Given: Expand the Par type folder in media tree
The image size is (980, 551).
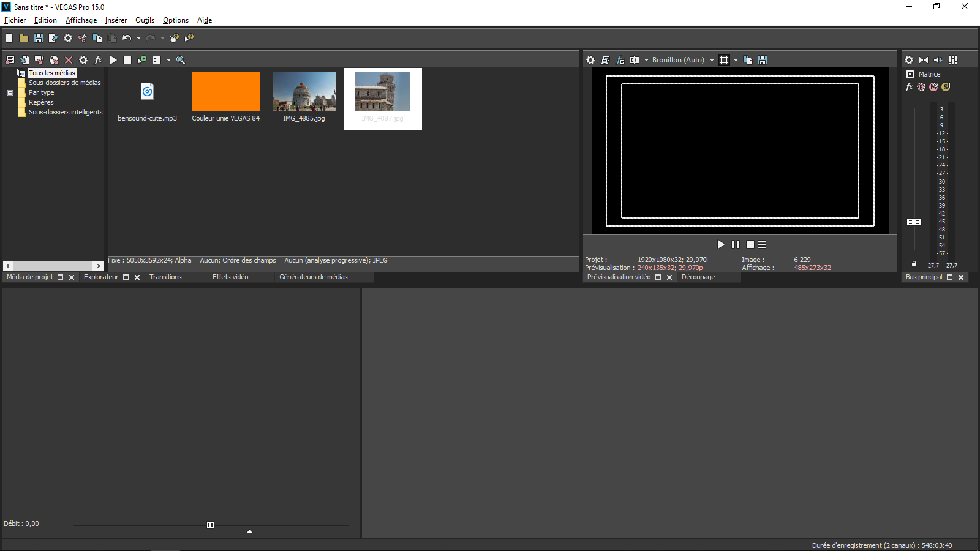Looking at the screenshot, I should [10, 93].
